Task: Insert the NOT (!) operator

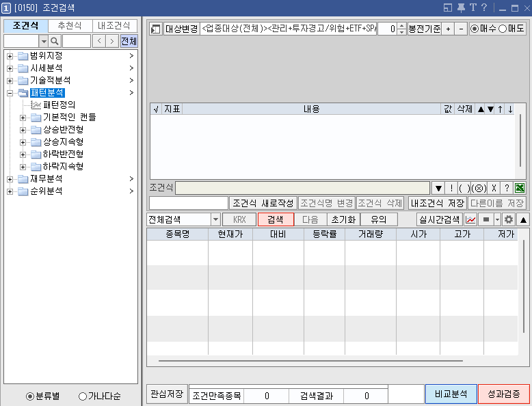Action: 451,188
